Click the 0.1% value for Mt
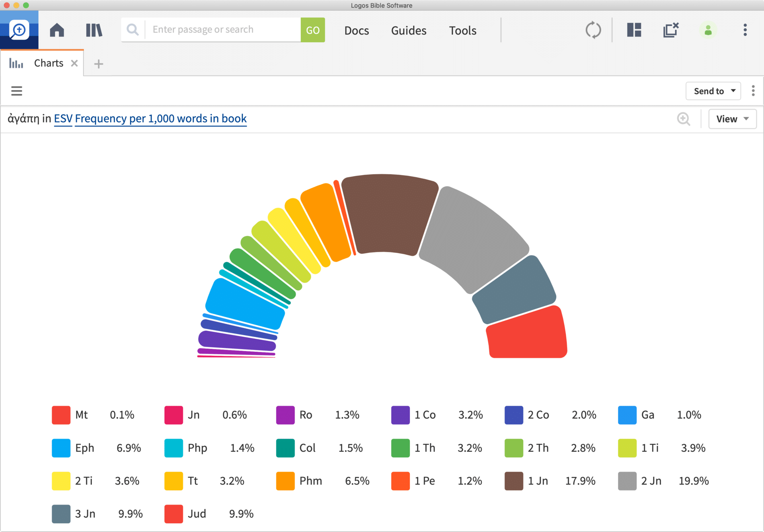The width and height of the screenshot is (764, 532). tap(122, 415)
